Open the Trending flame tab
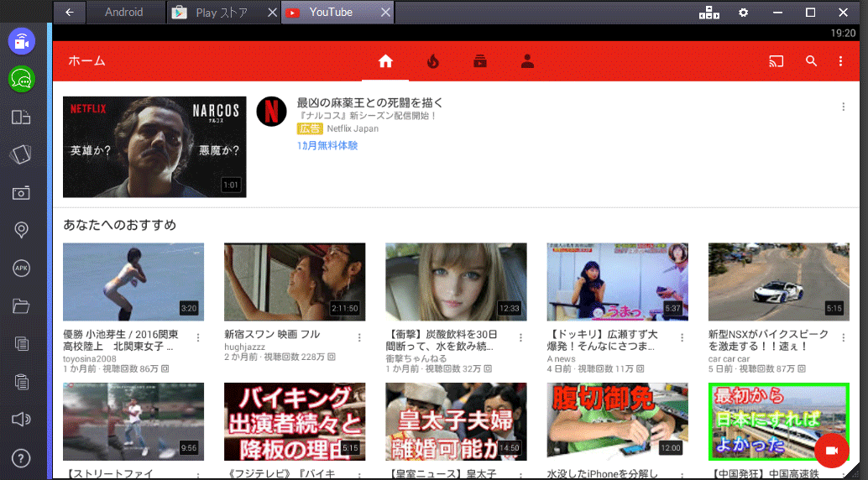Screen dimensions: 868x480 (433, 61)
